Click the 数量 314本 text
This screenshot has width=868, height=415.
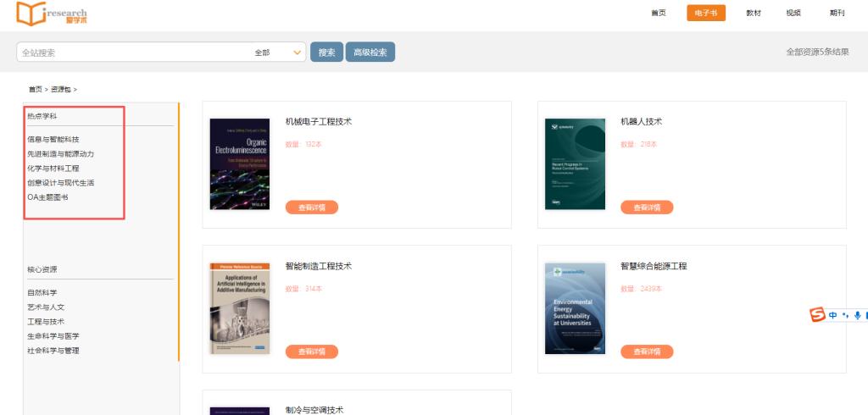tap(303, 289)
